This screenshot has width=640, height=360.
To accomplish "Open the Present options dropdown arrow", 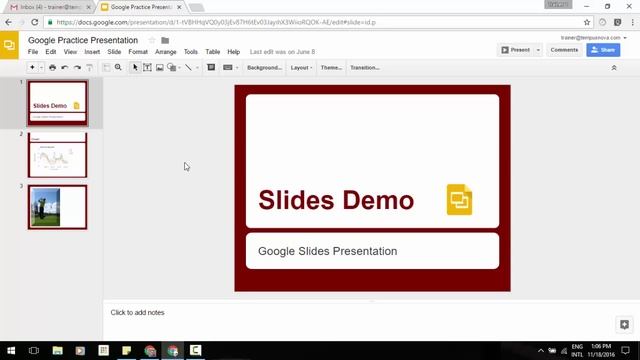I will [538, 50].
